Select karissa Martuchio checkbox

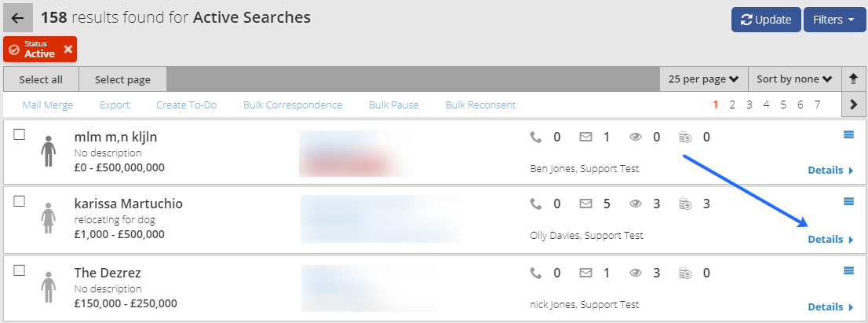[x=20, y=202]
